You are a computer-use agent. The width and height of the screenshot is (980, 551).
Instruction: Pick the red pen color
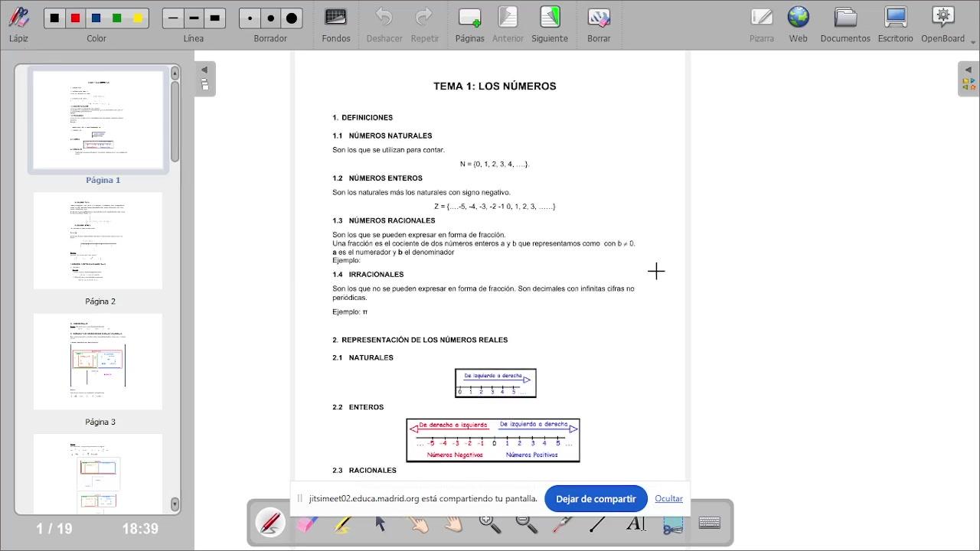75,18
